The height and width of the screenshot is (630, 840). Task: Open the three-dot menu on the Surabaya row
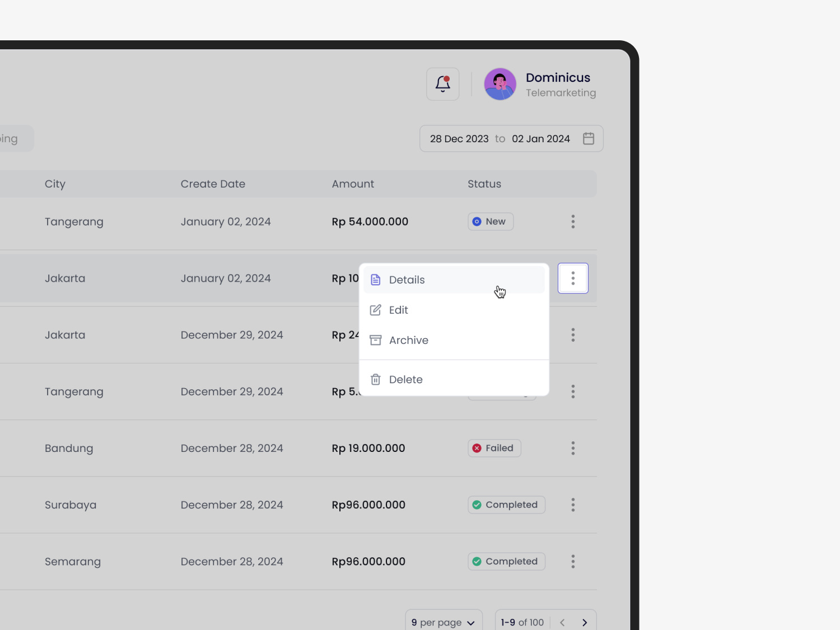573,505
